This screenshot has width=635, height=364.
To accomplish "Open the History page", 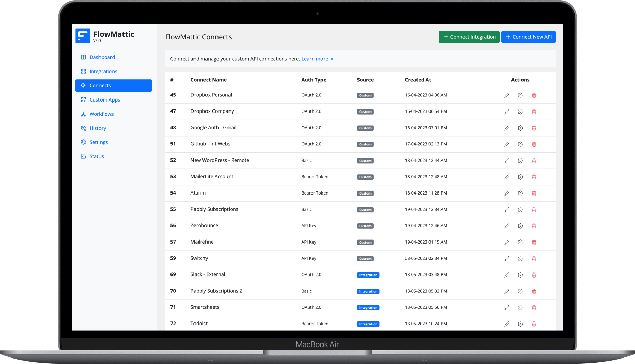I will [97, 128].
